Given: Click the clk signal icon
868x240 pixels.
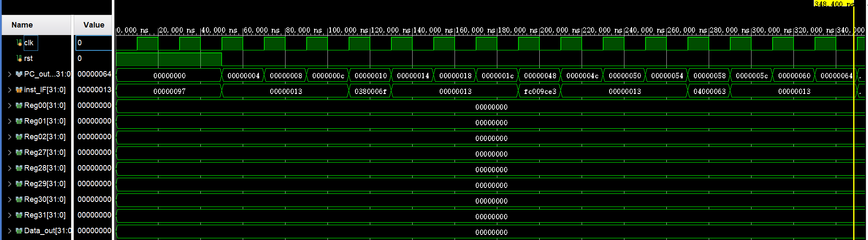Looking at the screenshot, I should click(19, 43).
